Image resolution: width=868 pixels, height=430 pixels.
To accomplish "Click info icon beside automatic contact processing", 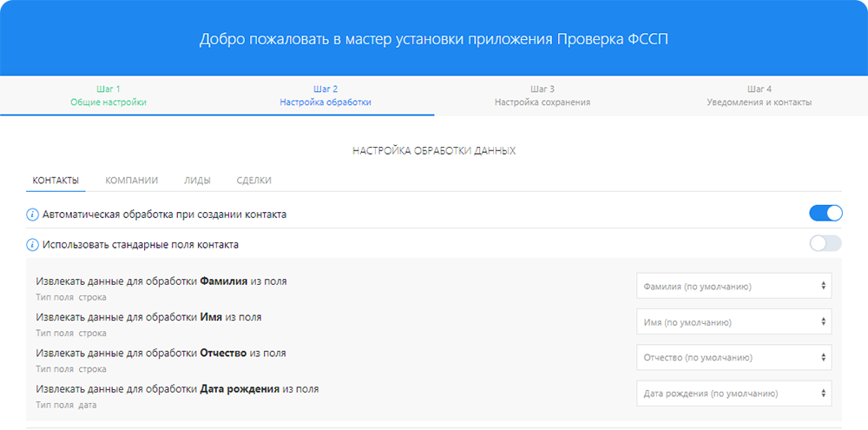I will click(33, 214).
